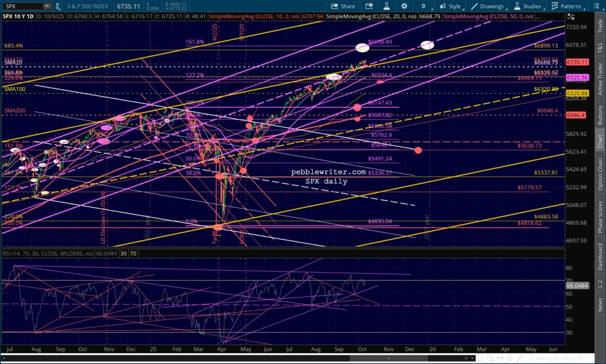Click the flask icon next to settings gear
Screen dimensions: 606x364
386,6
